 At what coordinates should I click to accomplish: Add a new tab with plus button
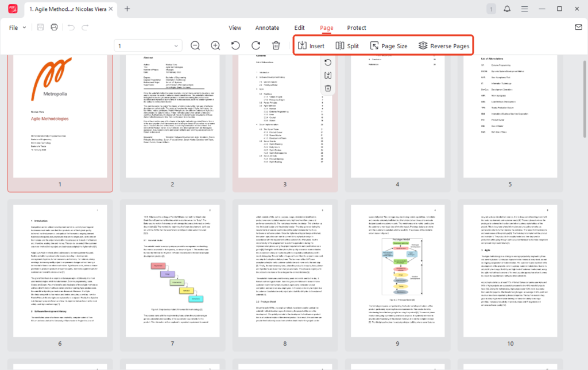pos(127,9)
